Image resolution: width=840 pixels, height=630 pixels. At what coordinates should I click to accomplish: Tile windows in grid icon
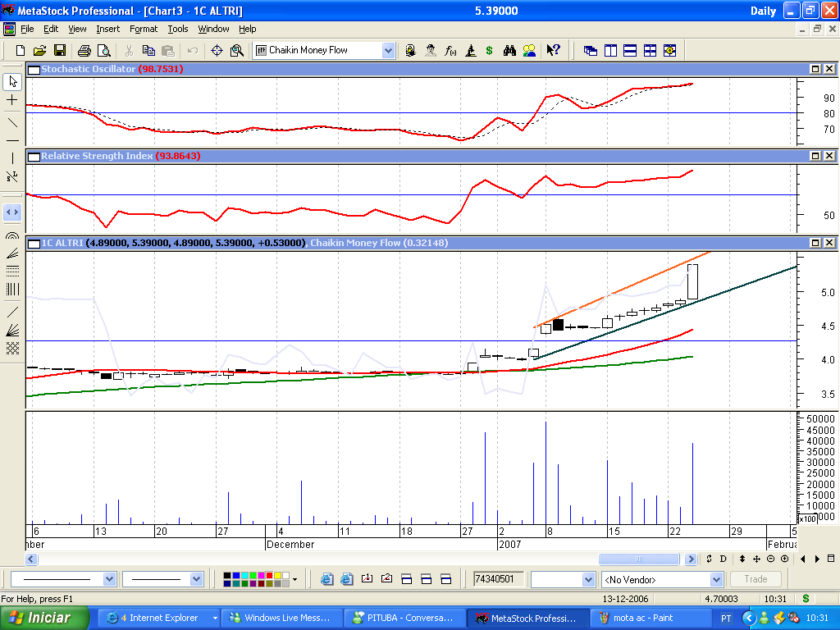650,50
